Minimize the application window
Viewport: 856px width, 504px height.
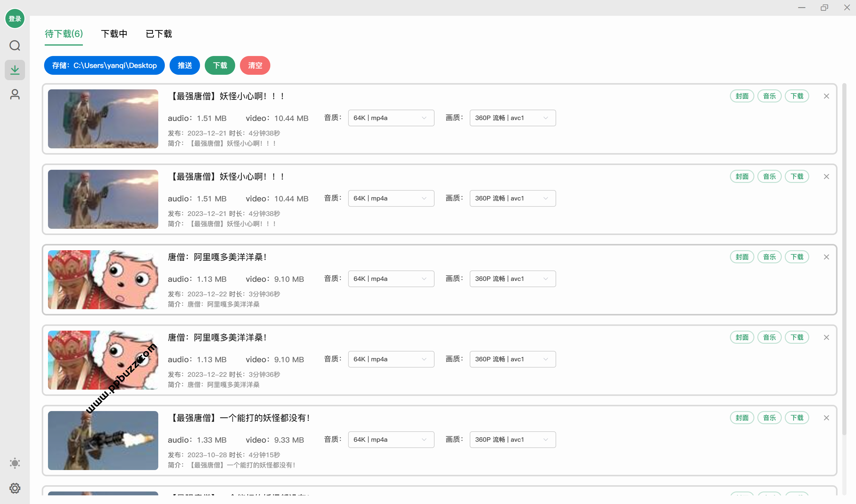coord(802,7)
